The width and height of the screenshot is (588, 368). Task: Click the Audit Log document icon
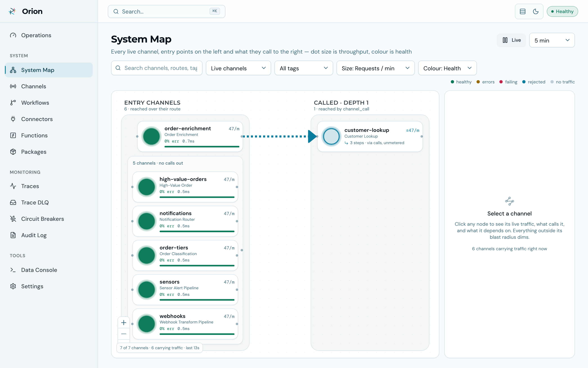tap(13, 235)
